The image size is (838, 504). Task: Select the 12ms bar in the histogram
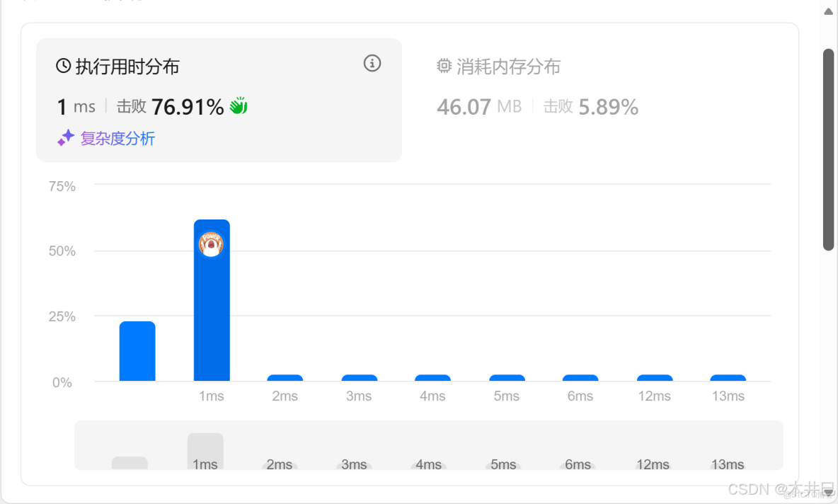pyautogui.click(x=654, y=377)
